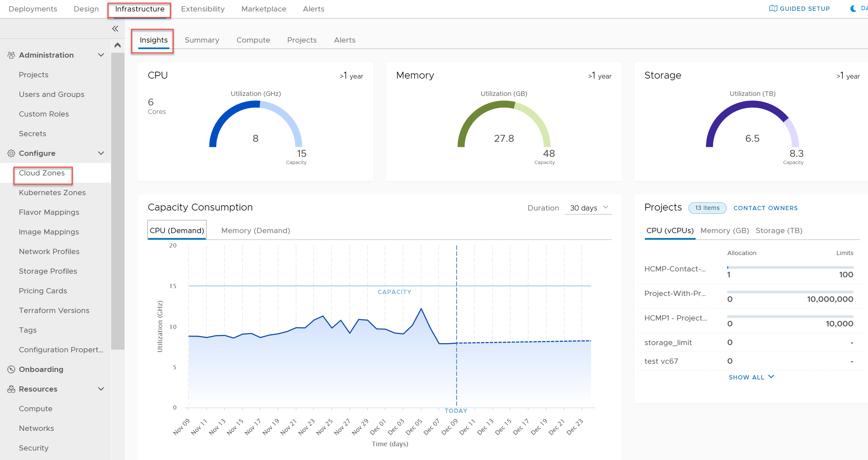This screenshot has width=868, height=460.
Task: Click the Cloud Zones sidebar icon
Action: (43, 173)
